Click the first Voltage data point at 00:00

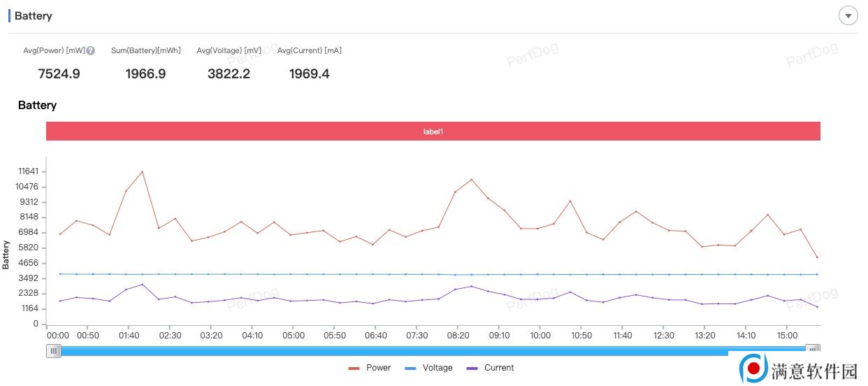[x=60, y=274]
